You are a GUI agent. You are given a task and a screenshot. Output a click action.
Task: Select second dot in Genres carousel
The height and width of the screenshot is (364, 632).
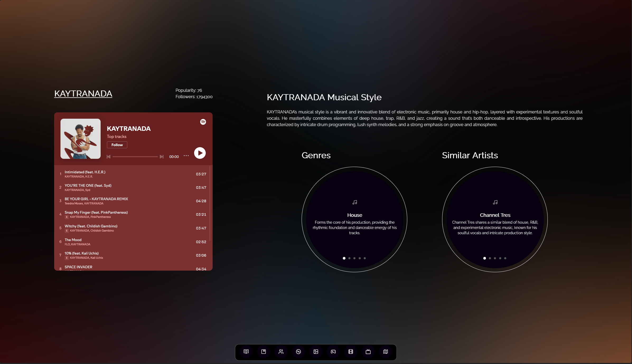tap(349, 258)
